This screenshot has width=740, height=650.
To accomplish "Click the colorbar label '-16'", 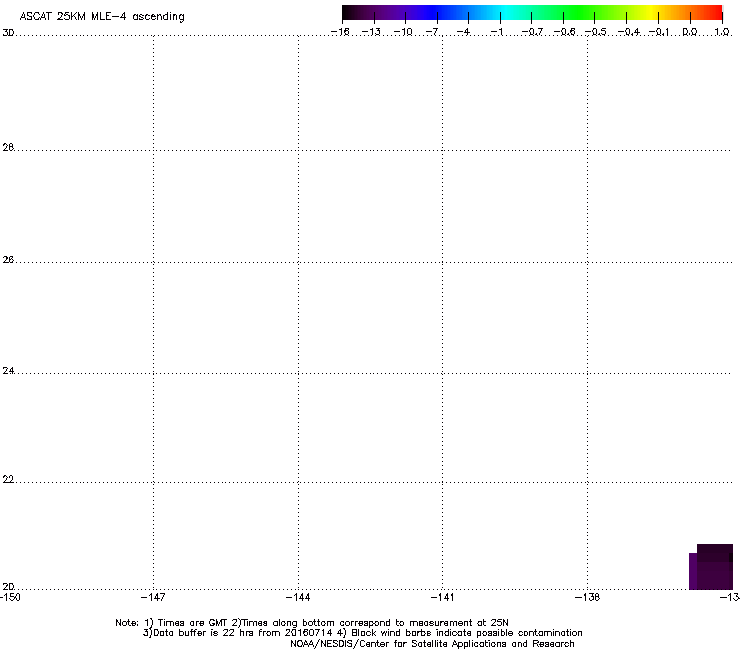I will click(x=340, y=32).
